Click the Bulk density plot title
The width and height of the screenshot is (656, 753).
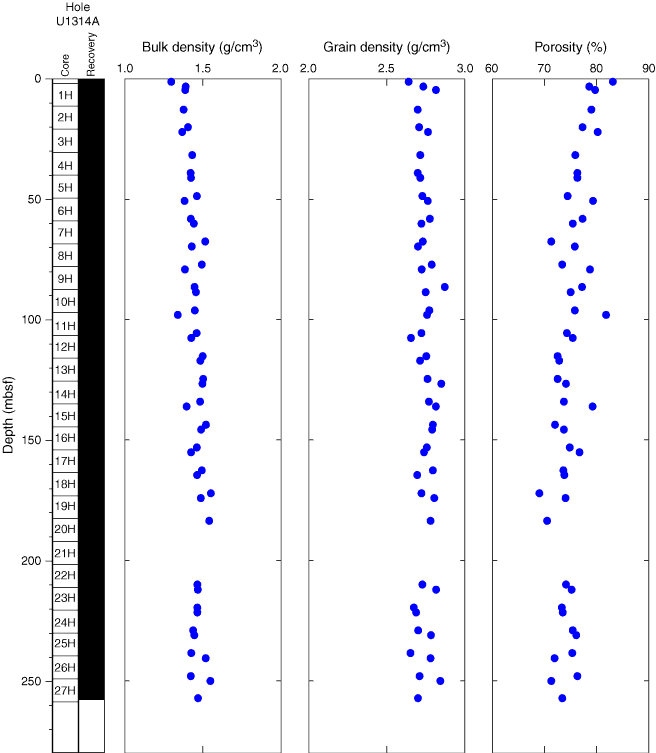tap(202, 46)
